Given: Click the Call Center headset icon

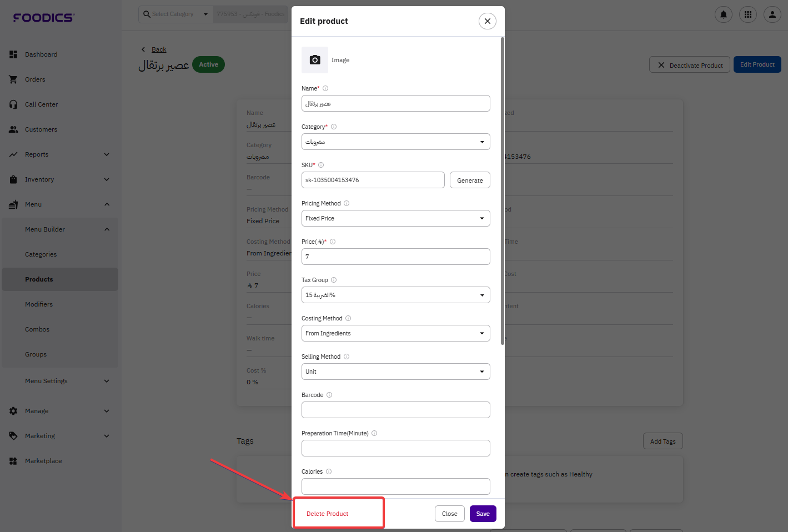Looking at the screenshot, I should [x=13, y=104].
